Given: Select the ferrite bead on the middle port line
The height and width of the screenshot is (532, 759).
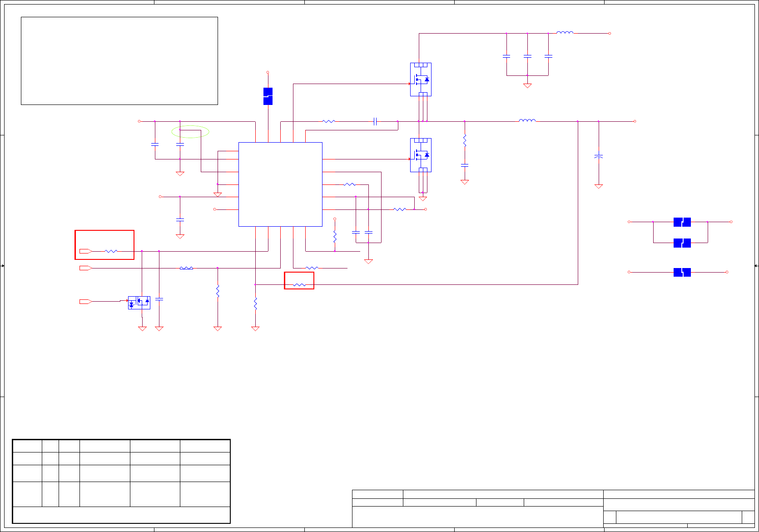Looking at the screenshot, I should 186,268.
